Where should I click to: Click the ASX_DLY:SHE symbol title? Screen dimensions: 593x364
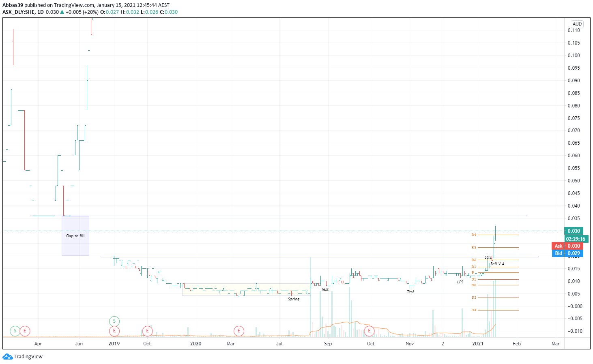pos(19,12)
